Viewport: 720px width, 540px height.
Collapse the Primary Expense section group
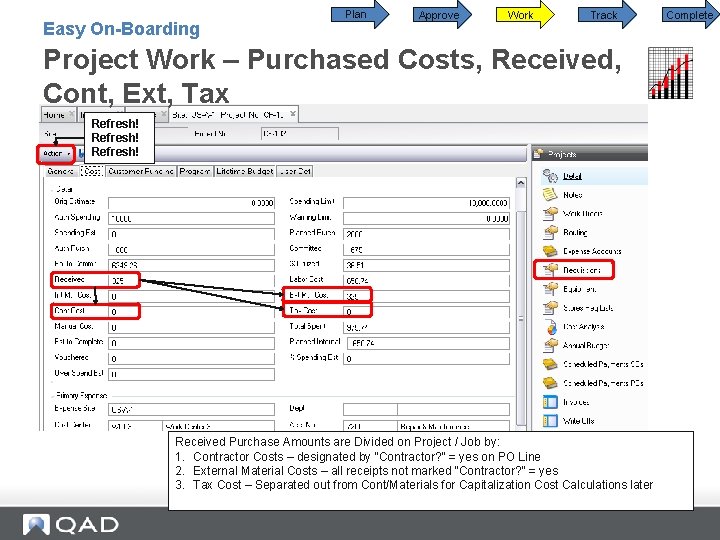click(51, 395)
